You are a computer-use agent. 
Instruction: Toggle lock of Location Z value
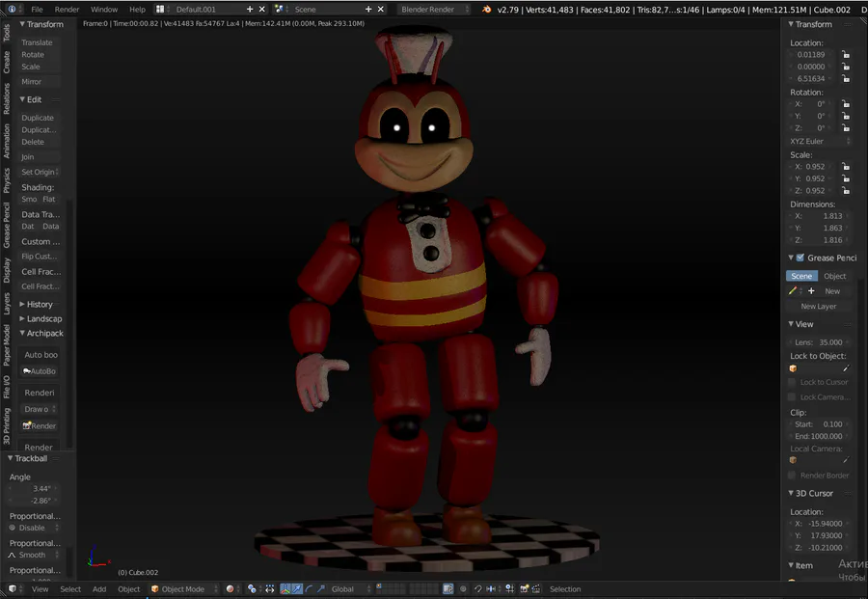pos(845,78)
